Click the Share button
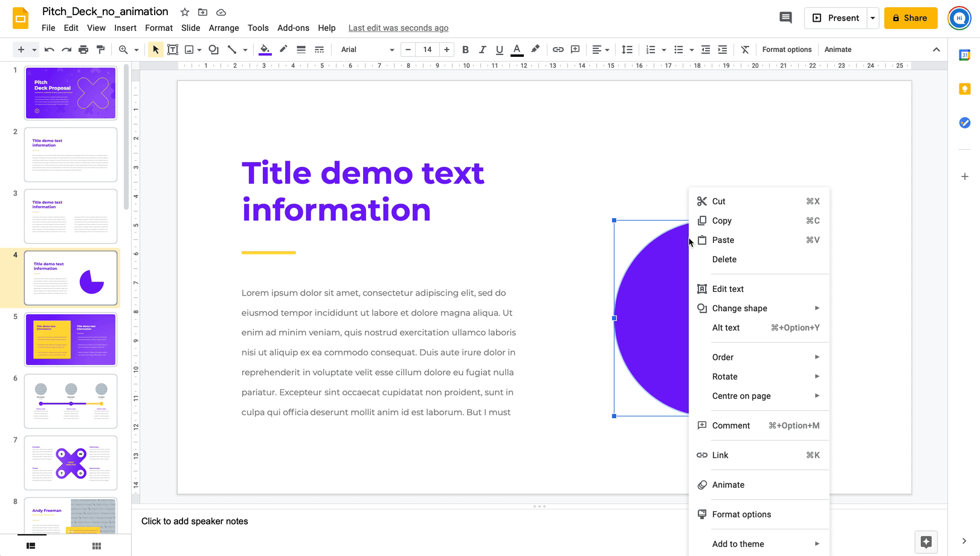This screenshot has width=980, height=556. (x=911, y=18)
